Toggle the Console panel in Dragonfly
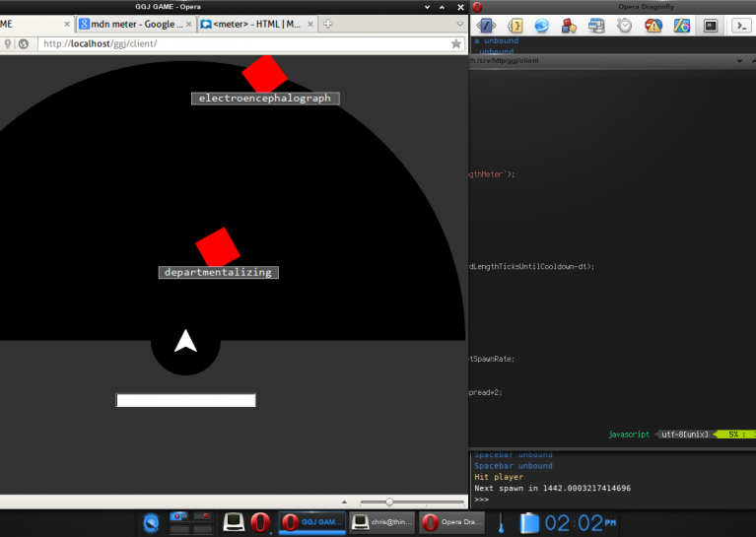Screen dimensions: 756x537 tap(709, 26)
